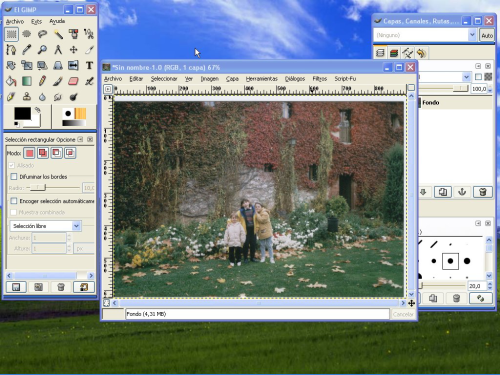Viewport: 500px width, 375px height.
Task: Select the replace selection mode button
Action: 30,153
